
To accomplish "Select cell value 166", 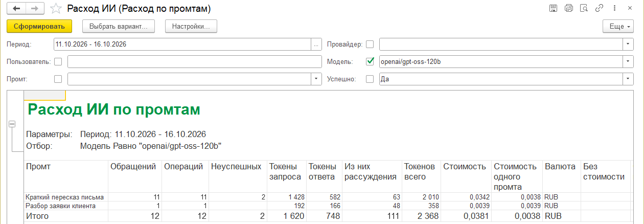I will 325,206.
